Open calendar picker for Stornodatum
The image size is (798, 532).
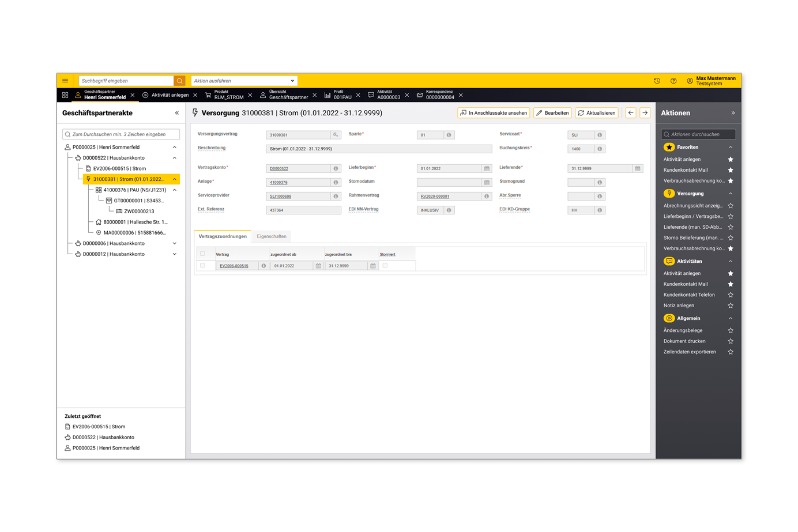487,182
